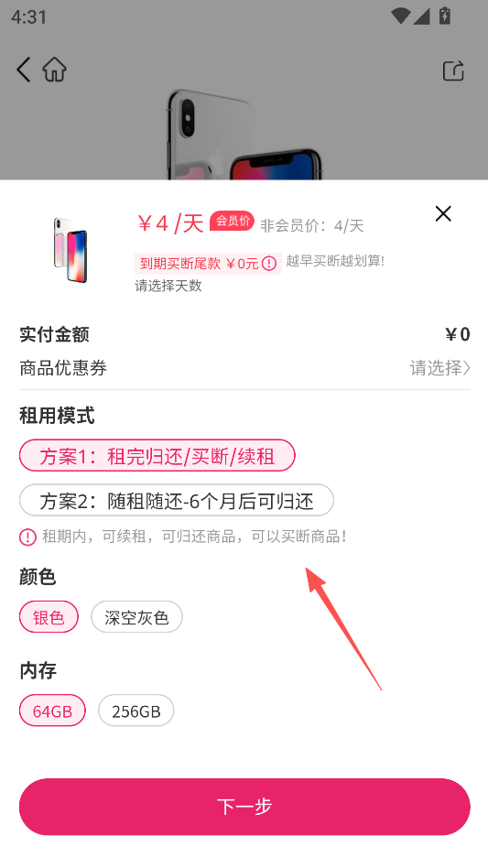Choose 深空灰色 color option
The width and height of the screenshot is (488, 868).
136,617
